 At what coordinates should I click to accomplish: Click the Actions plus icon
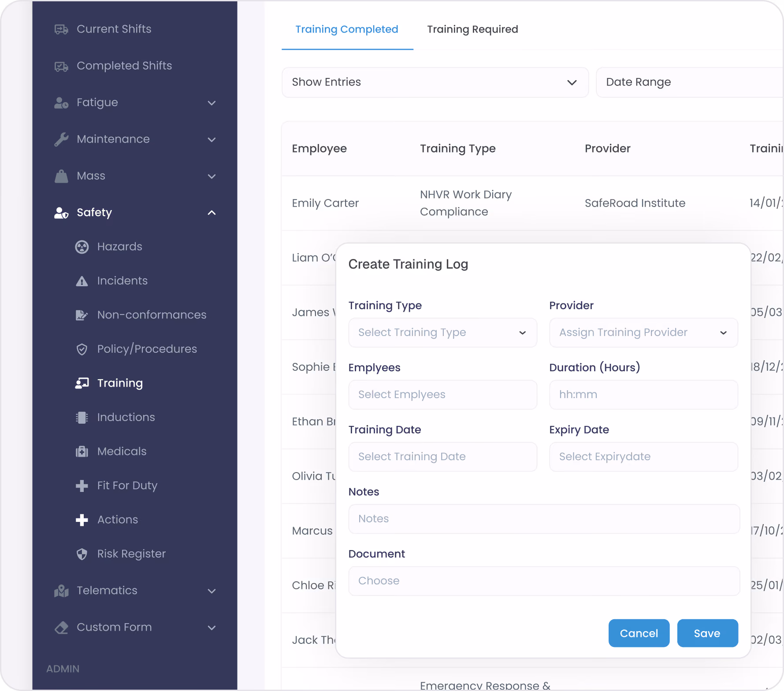coord(82,520)
